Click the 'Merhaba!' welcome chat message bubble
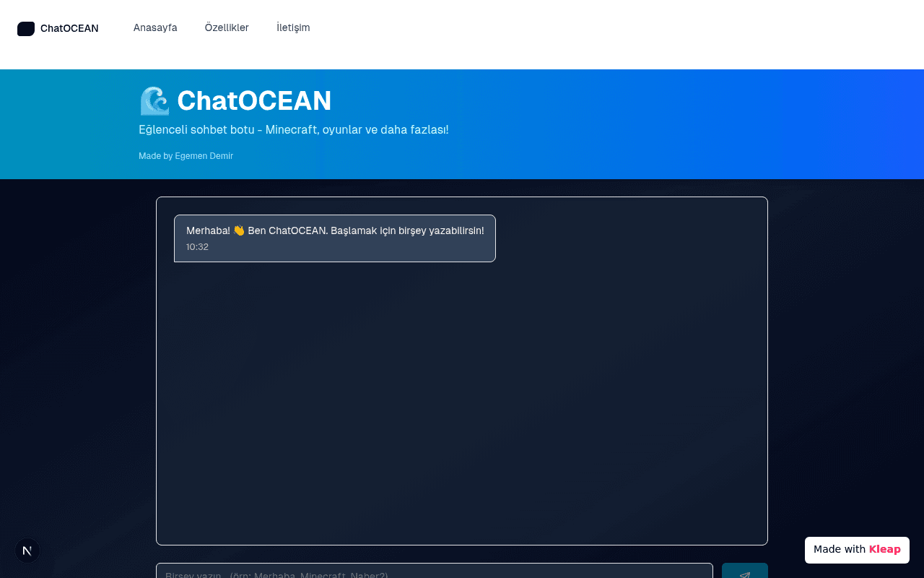 coord(335,238)
